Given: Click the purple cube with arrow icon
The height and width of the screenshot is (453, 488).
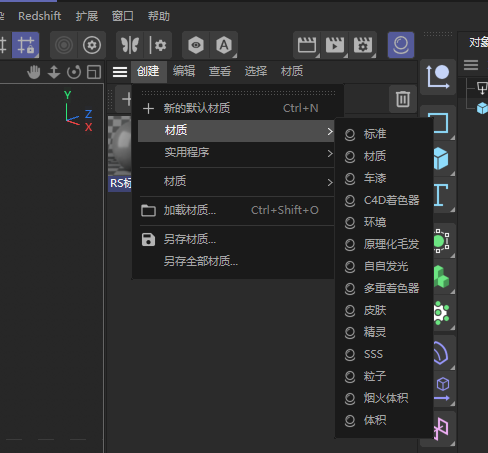Looking at the screenshot, I should tap(444, 389).
